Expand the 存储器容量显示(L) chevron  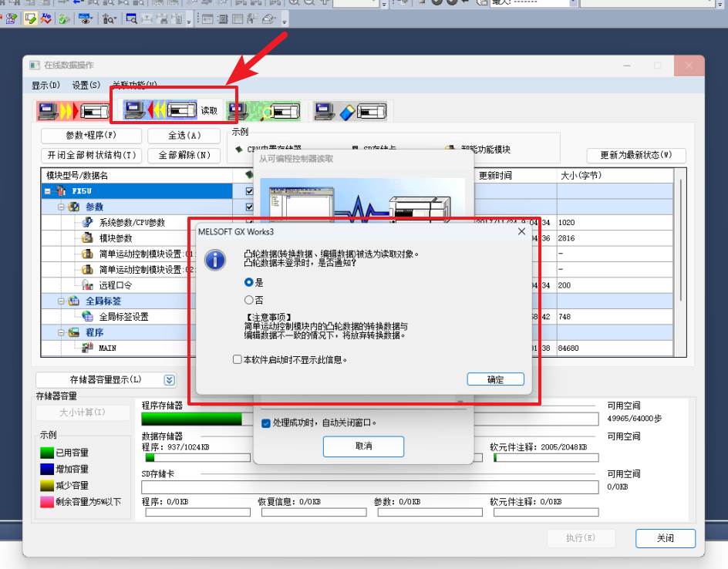[170, 380]
